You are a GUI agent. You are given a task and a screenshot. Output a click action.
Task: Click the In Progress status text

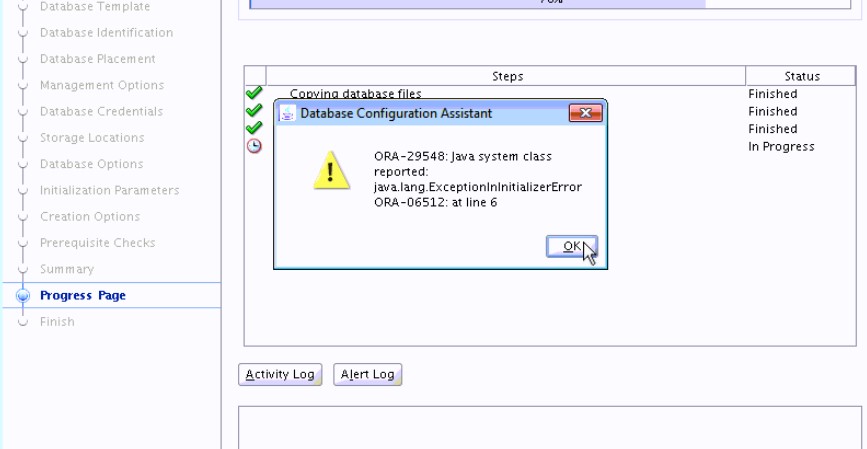point(781,147)
